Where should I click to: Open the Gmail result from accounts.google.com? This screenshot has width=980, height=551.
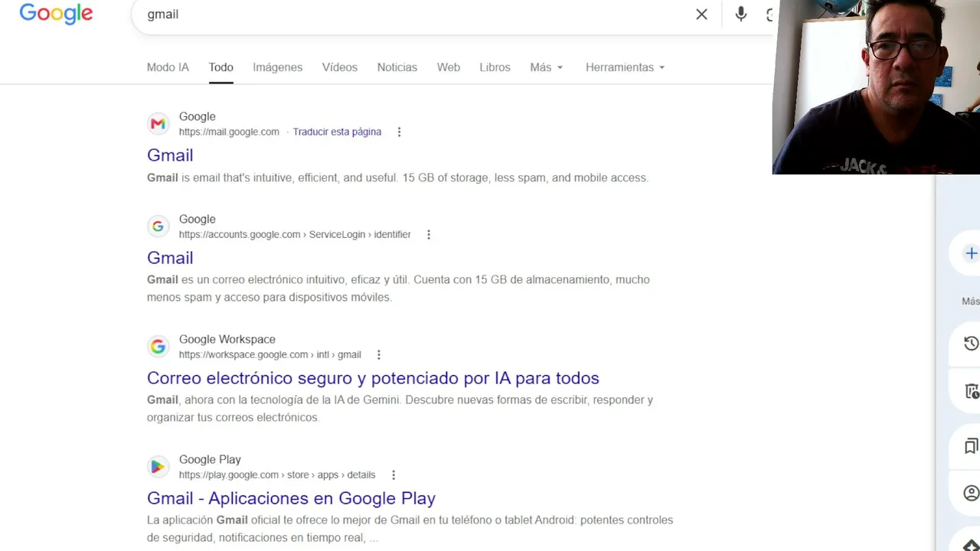(170, 258)
